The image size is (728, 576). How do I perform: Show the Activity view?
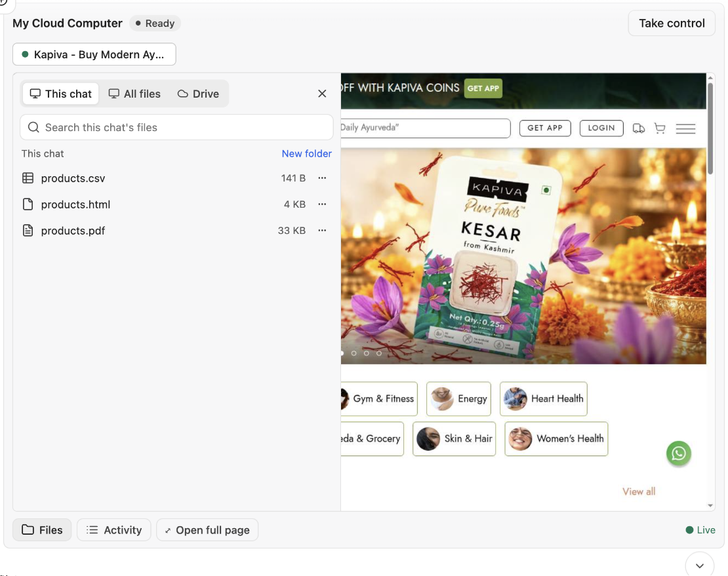point(113,529)
